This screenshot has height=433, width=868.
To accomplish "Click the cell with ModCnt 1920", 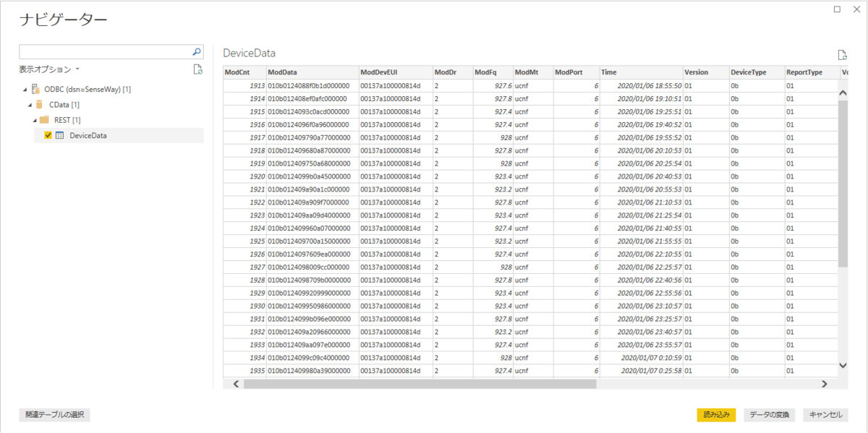I will pos(244,176).
